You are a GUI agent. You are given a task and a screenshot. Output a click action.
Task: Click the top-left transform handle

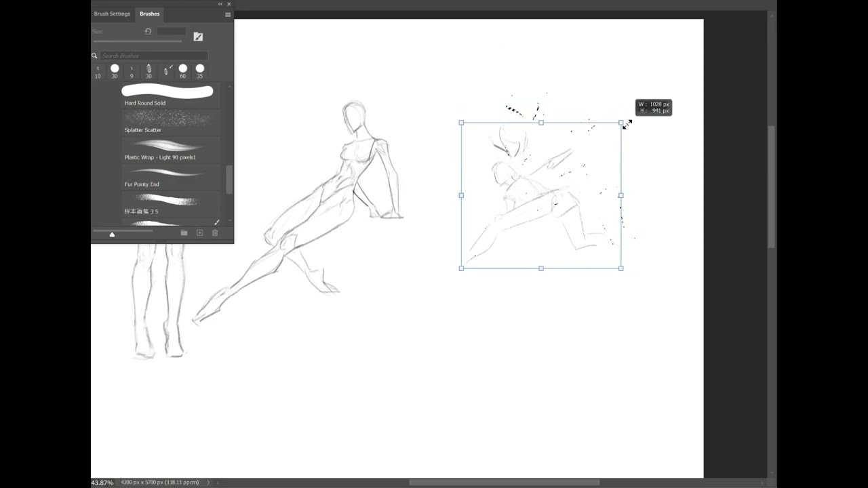461,123
